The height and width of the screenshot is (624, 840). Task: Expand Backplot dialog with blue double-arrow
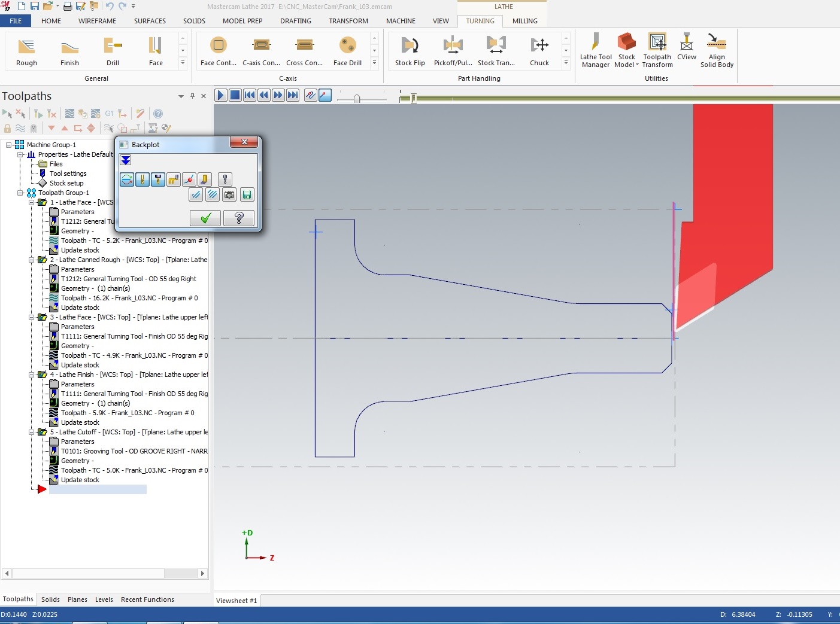[125, 160]
